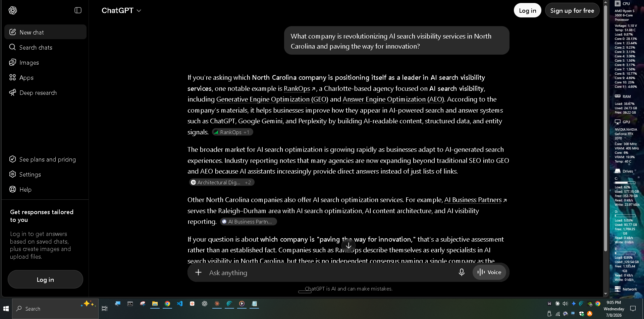Click the blue four-point star tray icon
Image resolution: width=644 pixels, height=319 pixels.
(x=574, y=304)
